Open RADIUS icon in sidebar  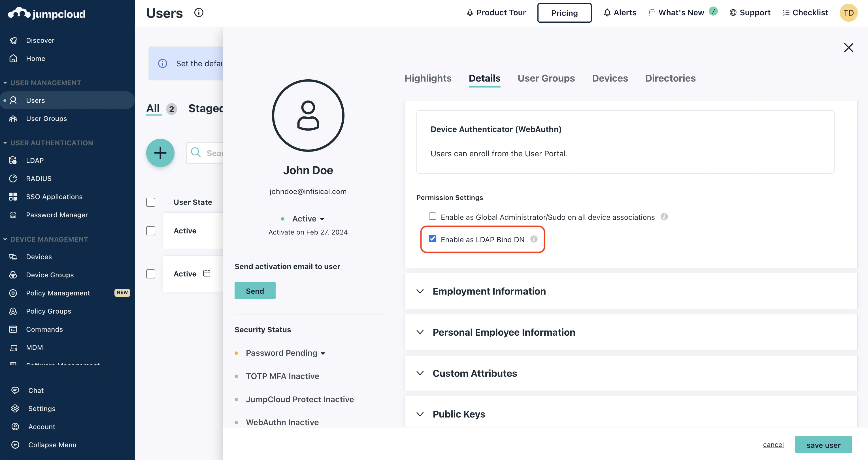pos(13,179)
